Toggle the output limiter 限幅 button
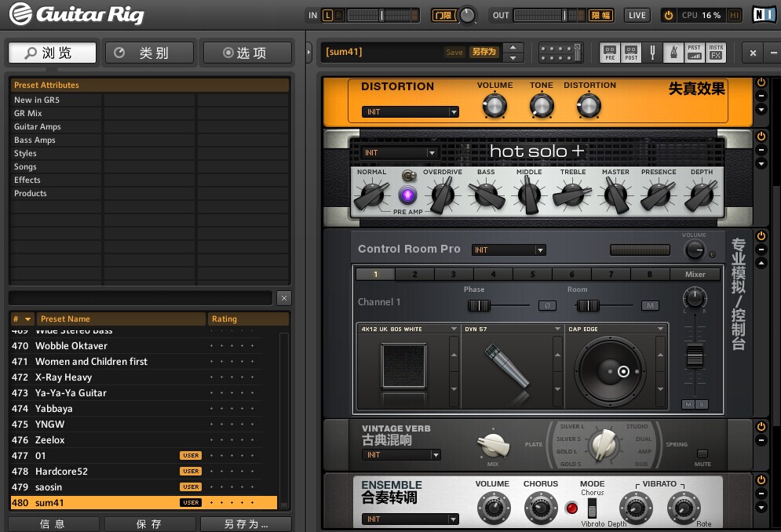This screenshot has height=532, width=781. pyautogui.click(x=600, y=16)
